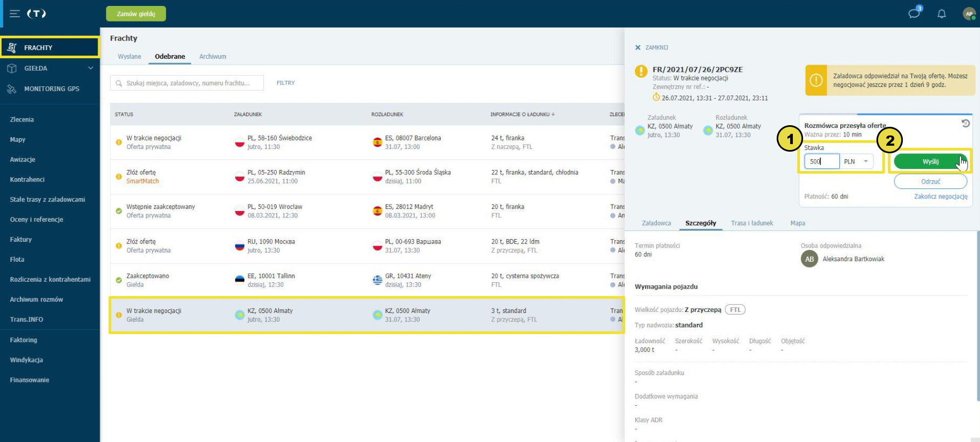Open Finansowanie in the sidebar
This screenshot has width=980, height=442.
pyautogui.click(x=30, y=379)
